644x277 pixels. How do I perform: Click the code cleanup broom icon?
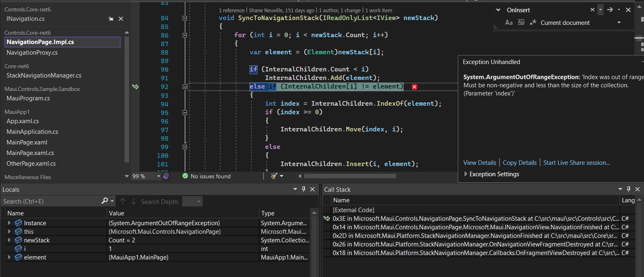[x=274, y=176]
